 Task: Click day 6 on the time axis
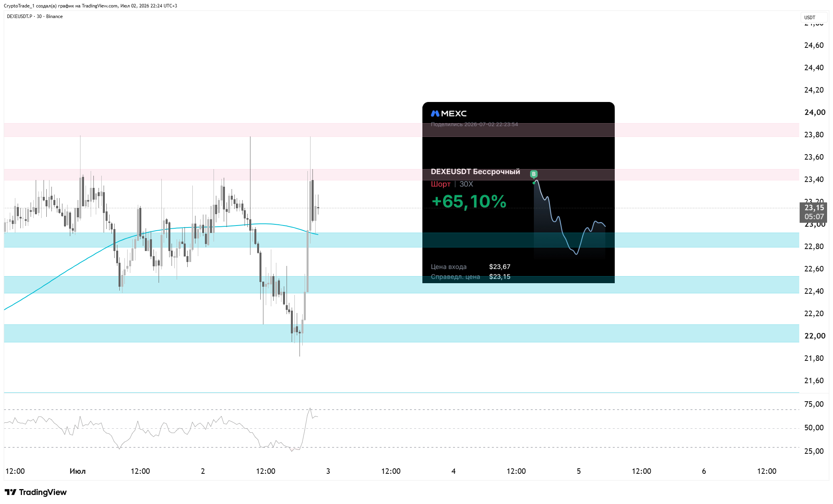(704, 471)
